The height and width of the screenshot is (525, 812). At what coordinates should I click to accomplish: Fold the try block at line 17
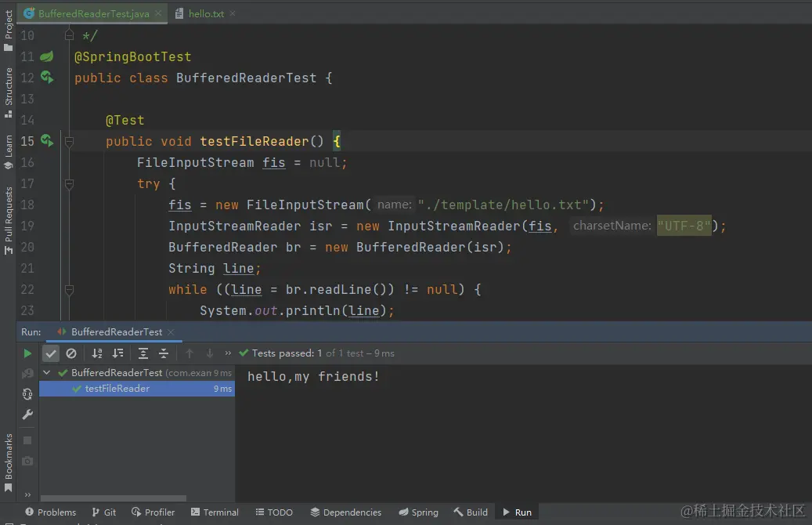pyautogui.click(x=69, y=183)
